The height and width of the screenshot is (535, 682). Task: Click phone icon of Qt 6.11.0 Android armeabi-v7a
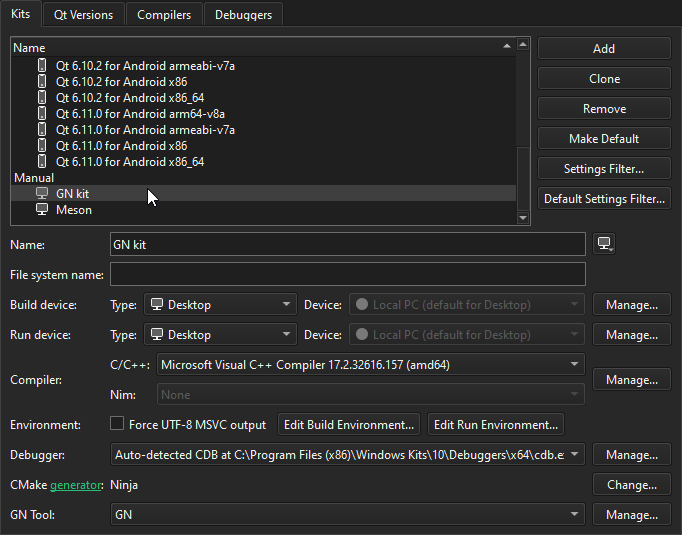[42, 130]
